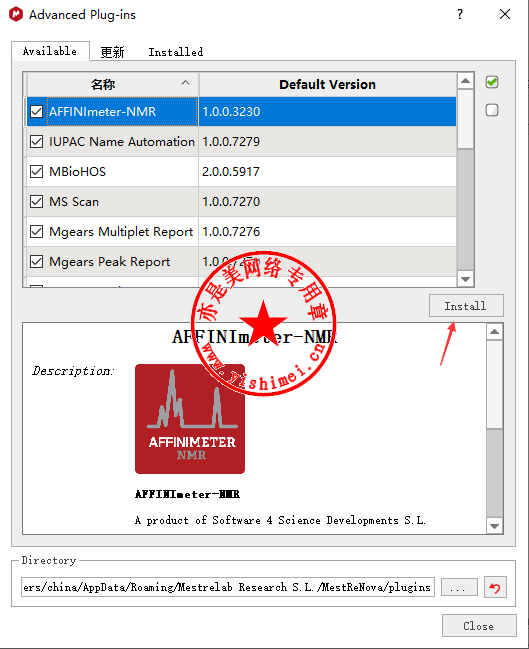Viewport: 529px width, 649px height.
Task: Click the Mestrelab logo icon in title bar
Action: point(16,14)
